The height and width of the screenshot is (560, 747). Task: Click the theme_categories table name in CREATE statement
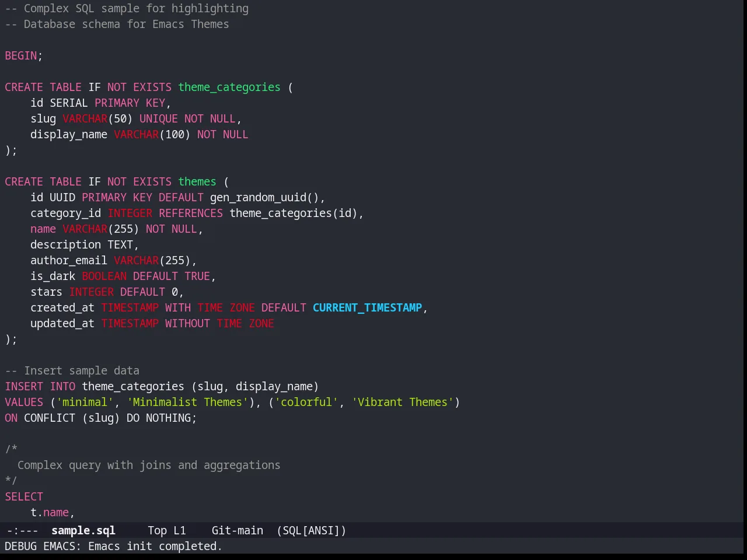coord(229,87)
